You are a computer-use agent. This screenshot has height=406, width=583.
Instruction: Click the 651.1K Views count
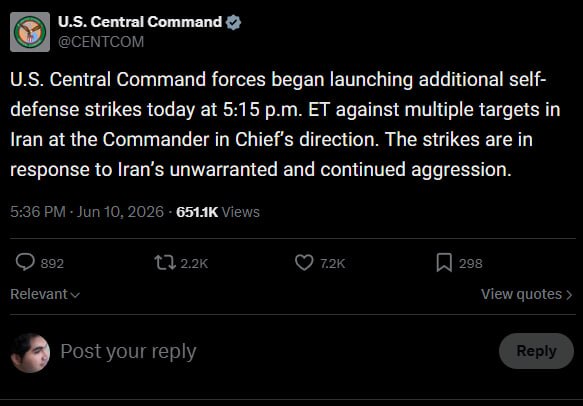point(218,212)
